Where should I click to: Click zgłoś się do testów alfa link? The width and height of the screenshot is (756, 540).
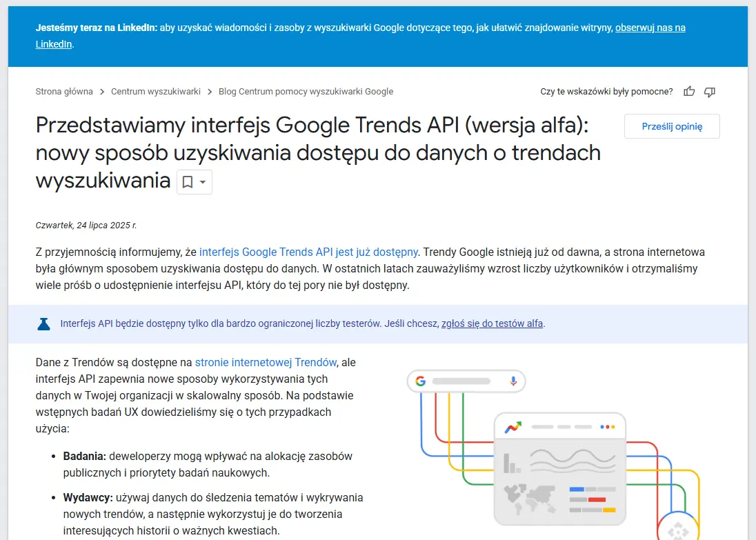click(493, 323)
